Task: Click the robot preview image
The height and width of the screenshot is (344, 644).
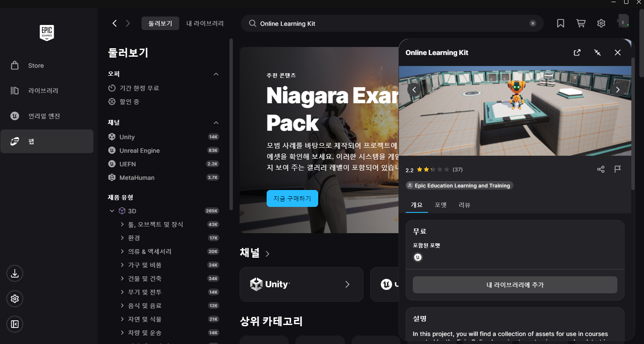Action: (515, 111)
